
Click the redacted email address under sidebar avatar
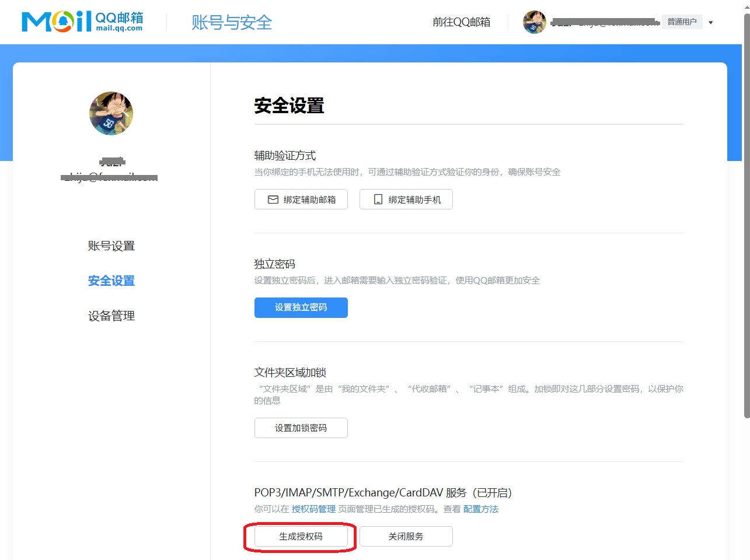pos(110,177)
